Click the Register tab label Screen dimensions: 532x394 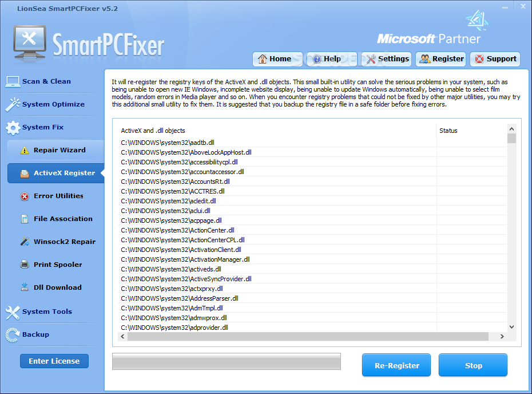pyautogui.click(x=448, y=59)
